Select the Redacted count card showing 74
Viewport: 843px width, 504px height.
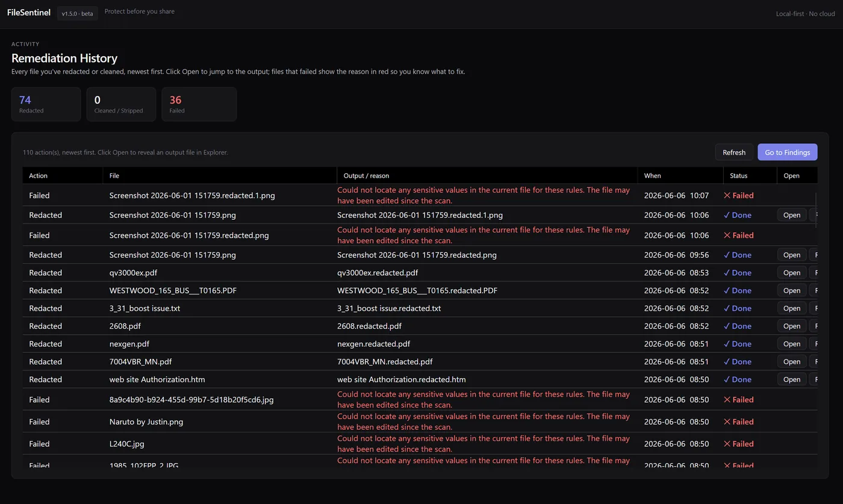pos(46,104)
